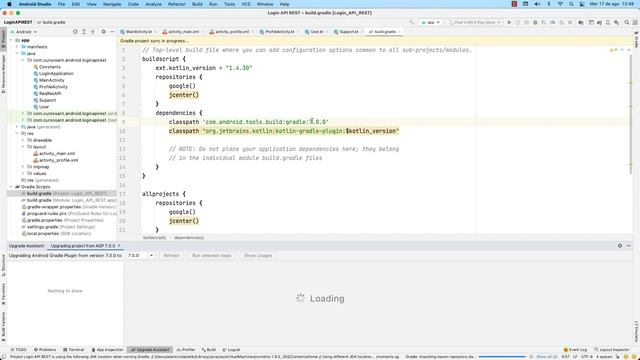Expand the mipmap folder
Image resolution: width=640 pixels, height=360 pixels.
click(x=23, y=167)
